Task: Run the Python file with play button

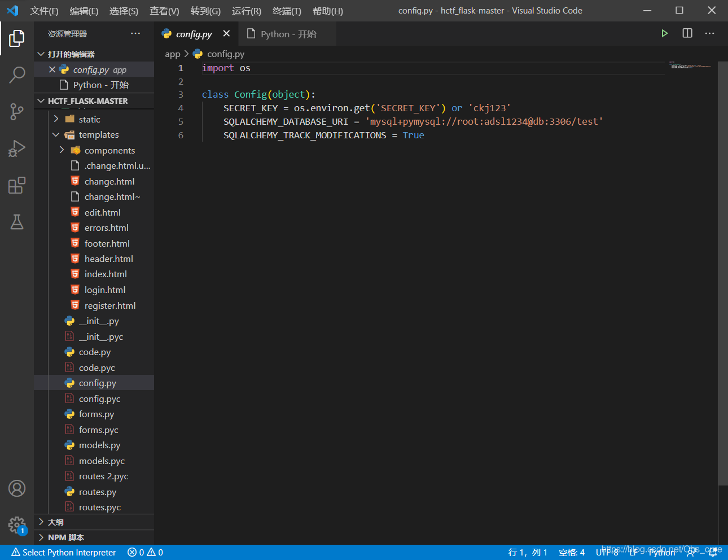Action: pos(664,33)
